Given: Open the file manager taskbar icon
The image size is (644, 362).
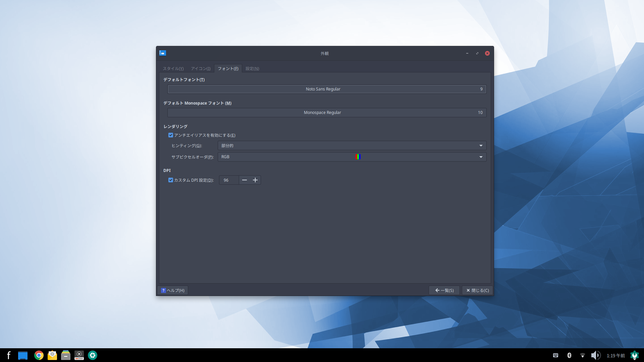Looking at the screenshot, I should pos(66,355).
